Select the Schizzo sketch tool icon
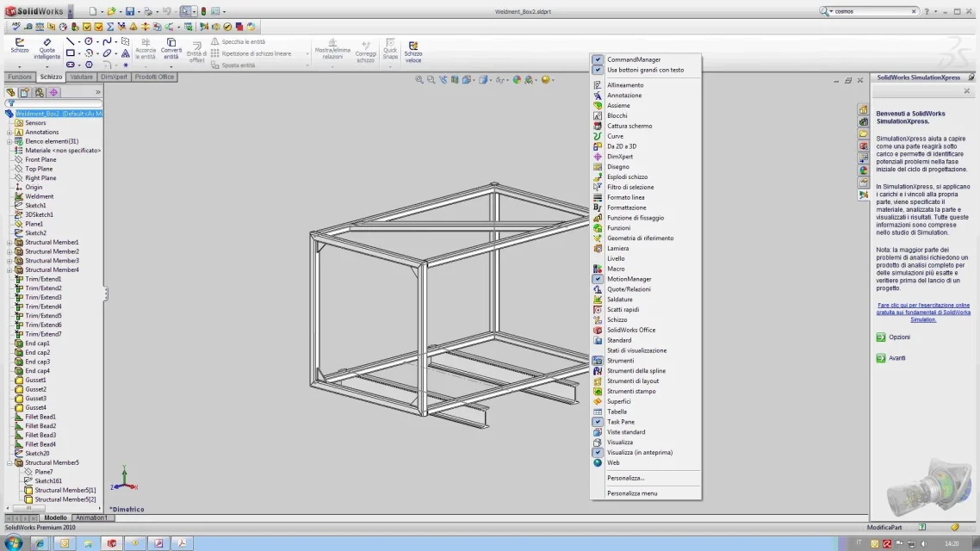The width and height of the screenshot is (980, 551). coord(19,46)
